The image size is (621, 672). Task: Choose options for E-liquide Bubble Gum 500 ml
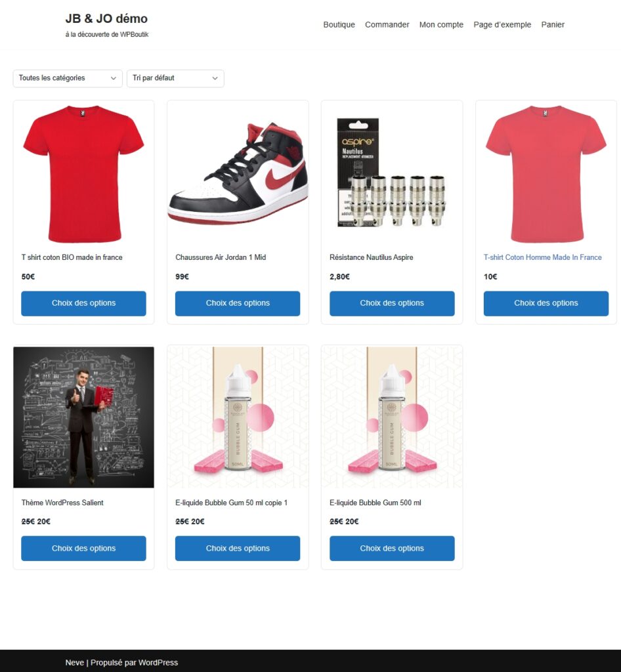click(392, 548)
